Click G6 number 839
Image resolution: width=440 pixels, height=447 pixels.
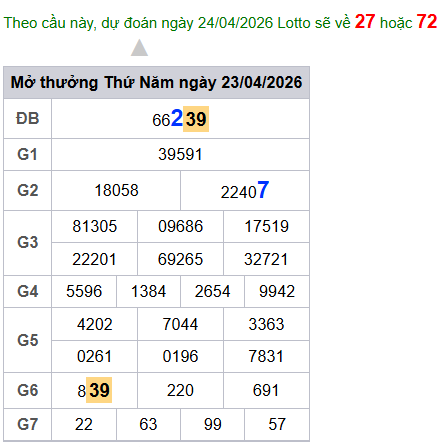click(95, 390)
